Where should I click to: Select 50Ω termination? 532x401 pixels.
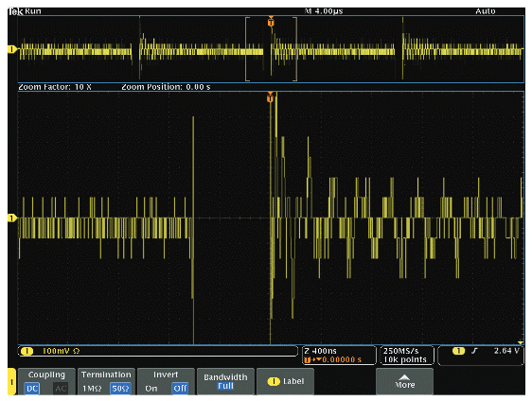coord(120,389)
